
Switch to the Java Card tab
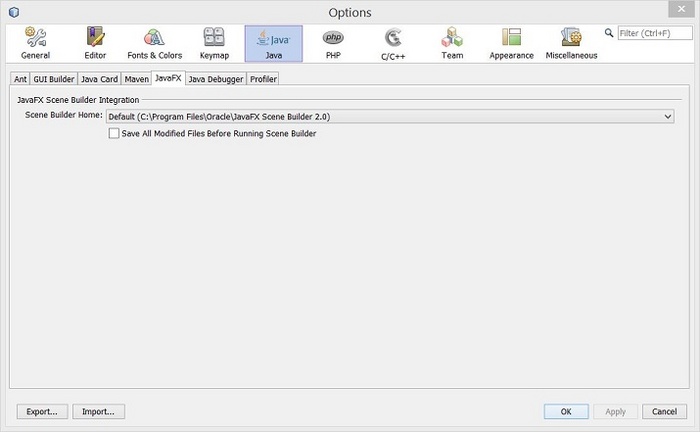99,79
